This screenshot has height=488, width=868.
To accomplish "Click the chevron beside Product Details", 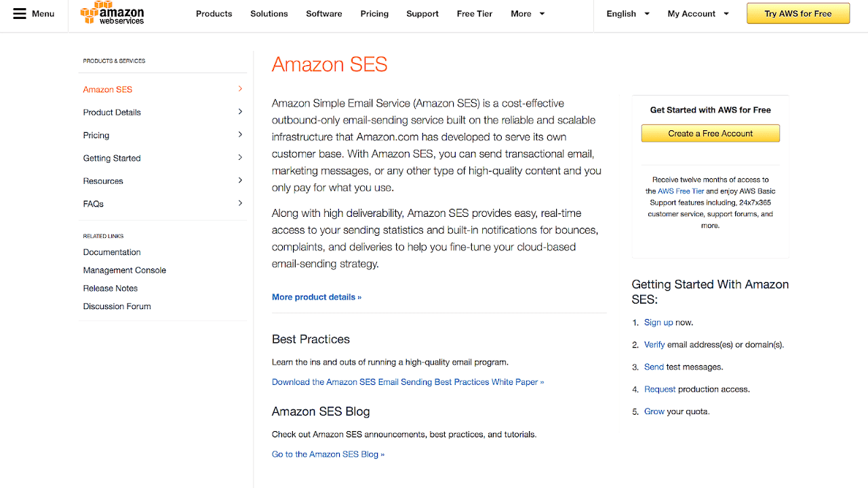I will [x=240, y=112].
